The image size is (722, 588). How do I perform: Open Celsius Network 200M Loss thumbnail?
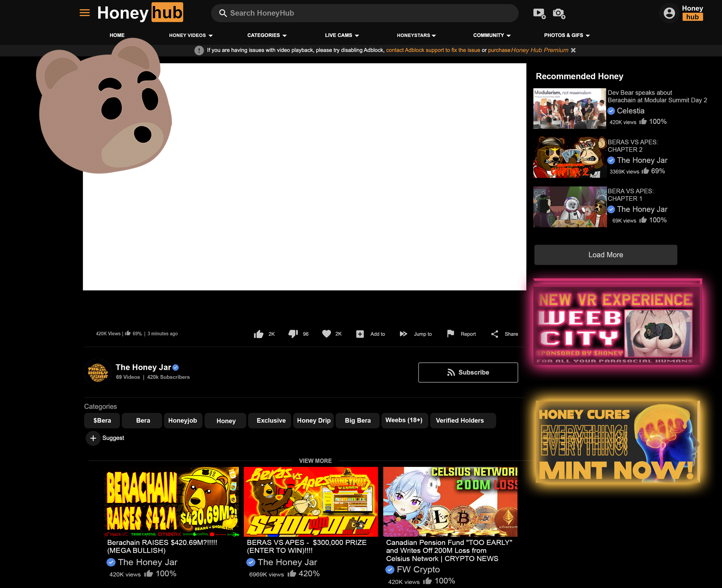(450, 502)
